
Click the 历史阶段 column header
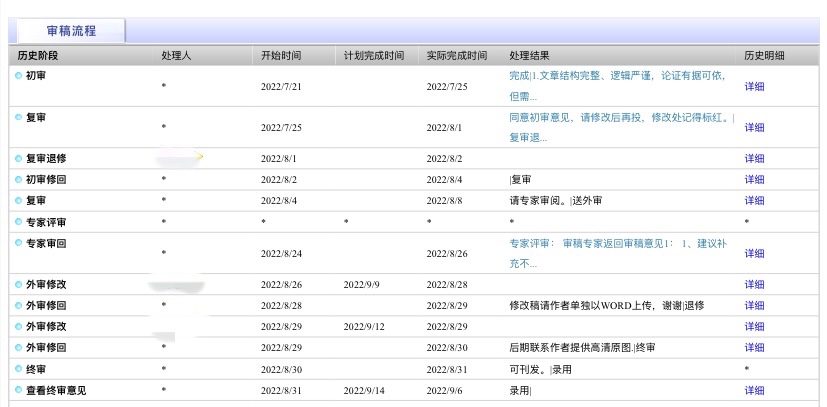tap(40, 55)
